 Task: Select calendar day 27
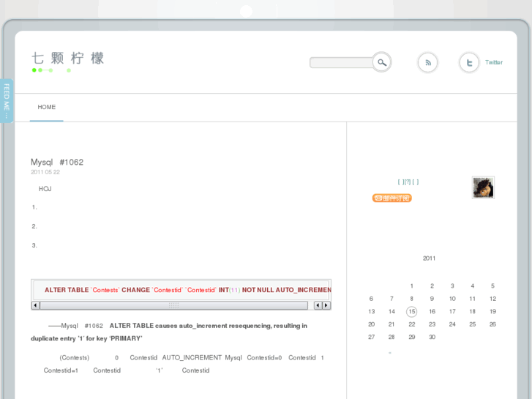point(372,337)
